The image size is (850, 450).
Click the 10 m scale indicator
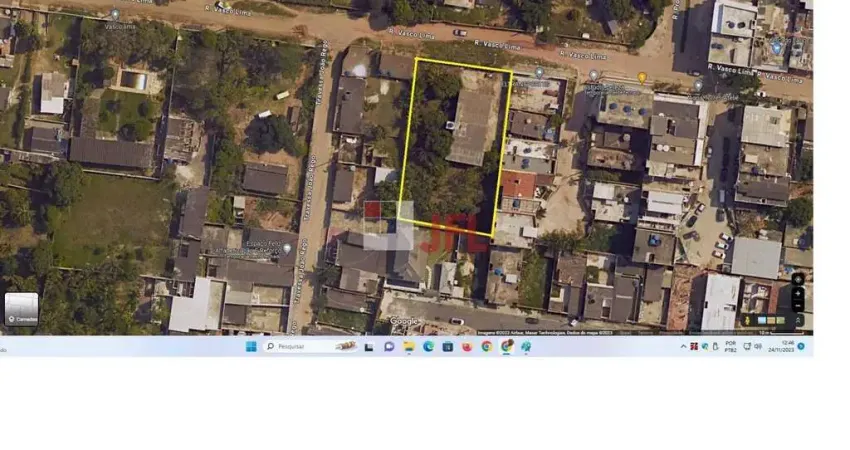[x=782, y=332]
